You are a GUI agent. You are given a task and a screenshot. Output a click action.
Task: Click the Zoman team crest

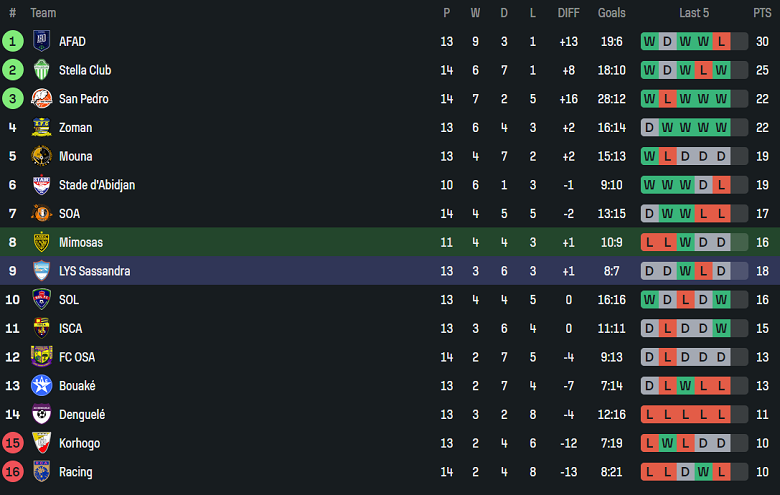41,128
